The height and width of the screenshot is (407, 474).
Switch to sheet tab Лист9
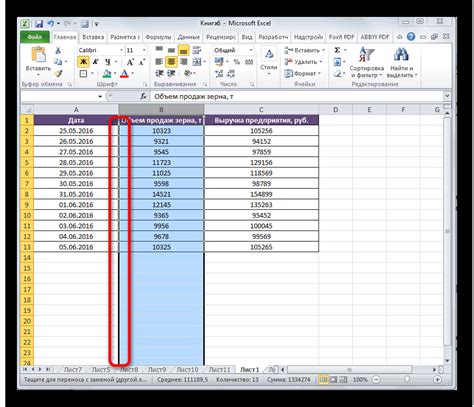click(157, 369)
